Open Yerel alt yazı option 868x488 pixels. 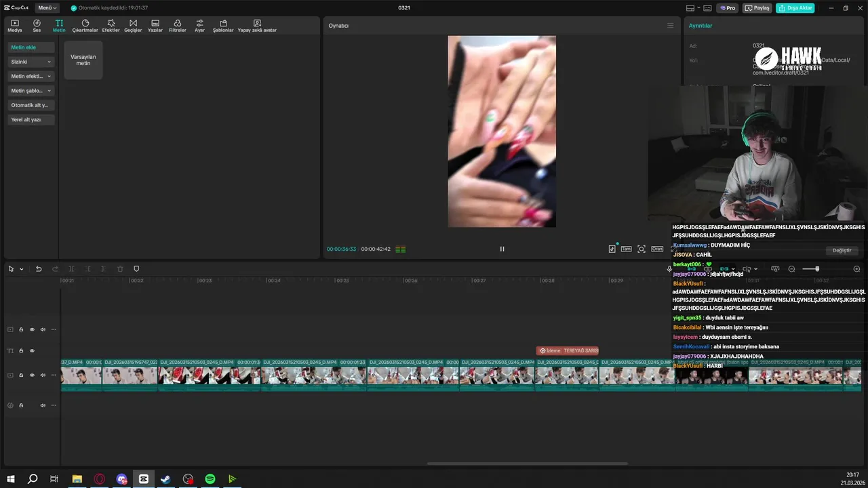(x=31, y=119)
